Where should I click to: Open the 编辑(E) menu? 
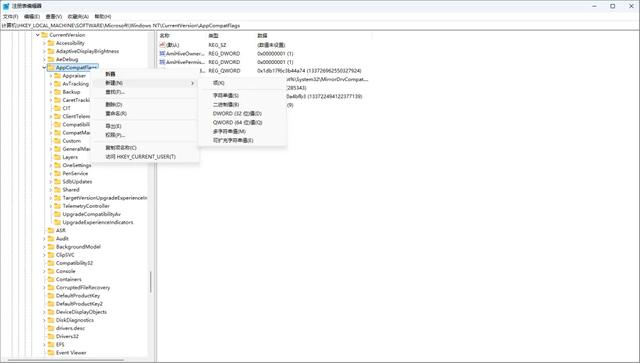pos(32,16)
